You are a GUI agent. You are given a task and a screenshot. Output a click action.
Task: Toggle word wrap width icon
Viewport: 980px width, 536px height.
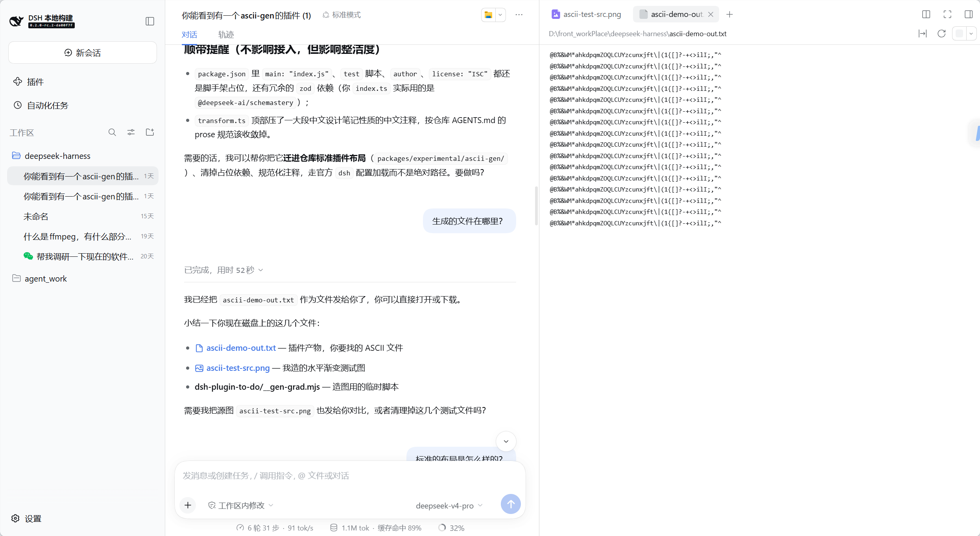923,34
